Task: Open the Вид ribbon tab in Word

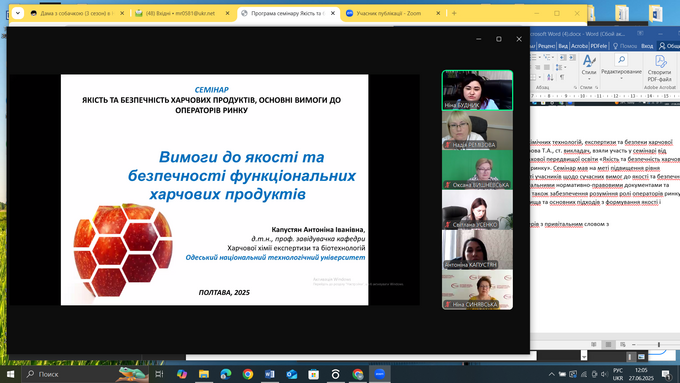Action: coord(563,46)
